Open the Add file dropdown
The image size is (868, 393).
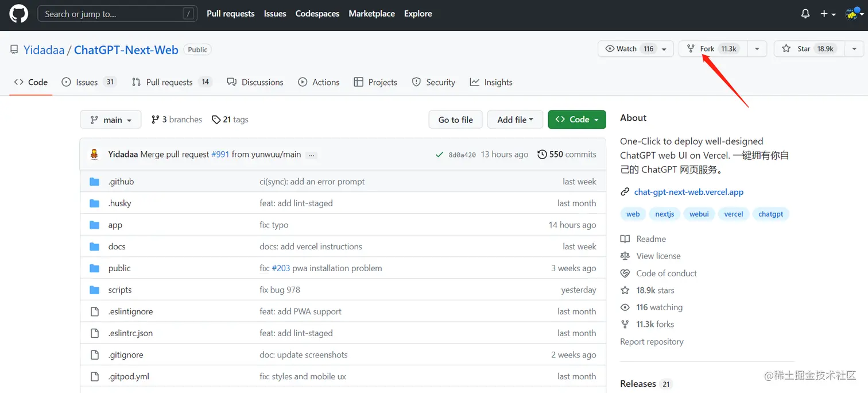pos(515,119)
